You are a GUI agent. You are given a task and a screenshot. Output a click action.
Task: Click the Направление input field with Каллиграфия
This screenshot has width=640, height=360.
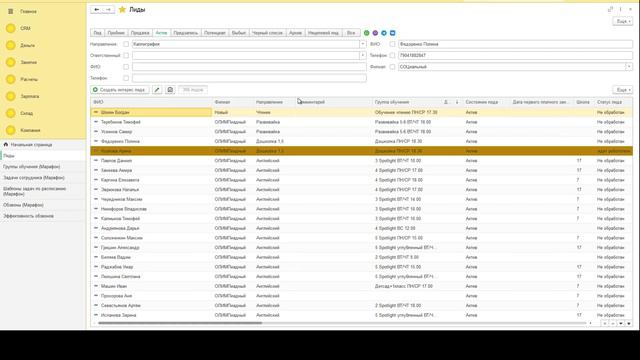(x=245, y=44)
